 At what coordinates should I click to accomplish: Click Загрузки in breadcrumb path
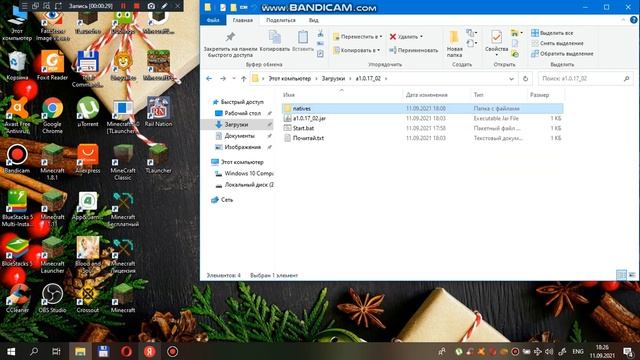point(333,79)
